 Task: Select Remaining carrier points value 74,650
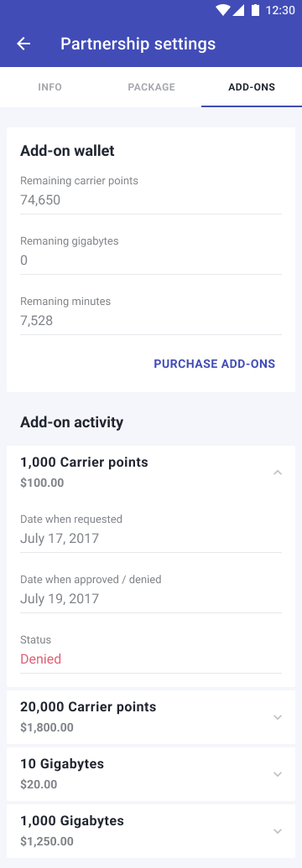click(40, 200)
